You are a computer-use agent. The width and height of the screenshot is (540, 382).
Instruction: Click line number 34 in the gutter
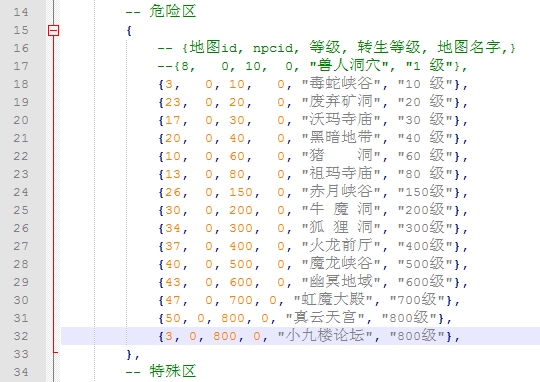click(x=21, y=372)
